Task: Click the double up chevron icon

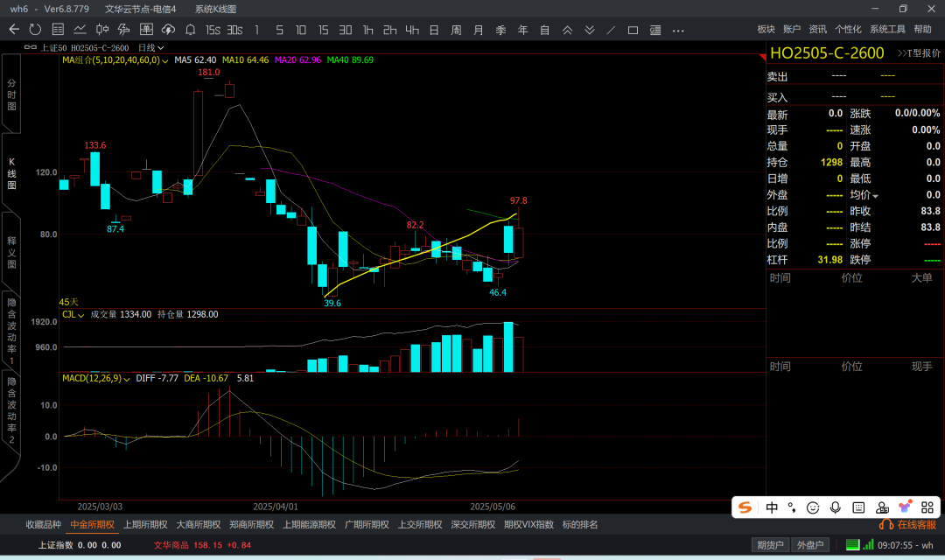Action: (x=567, y=30)
